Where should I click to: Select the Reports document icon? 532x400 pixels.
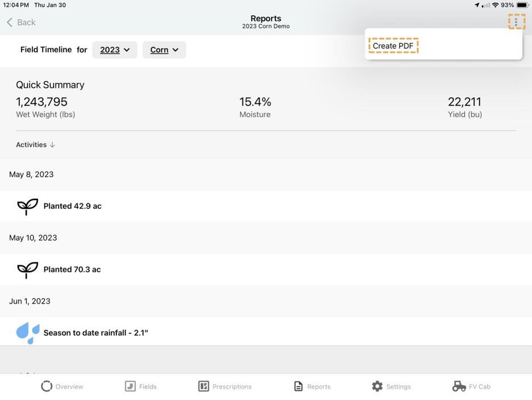pyautogui.click(x=298, y=386)
